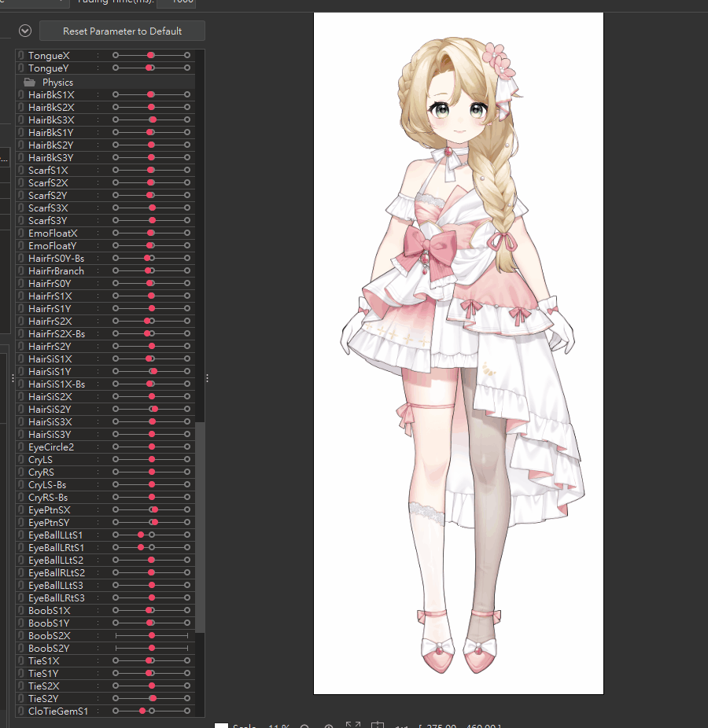Viewport: 708px width, 728px height.
Task: Click the circled chevron menu beside Reset Parameter
Action: pos(25,31)
